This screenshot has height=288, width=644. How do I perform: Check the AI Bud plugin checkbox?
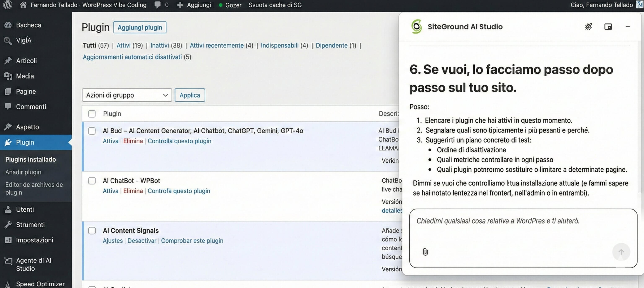(92, 131)
